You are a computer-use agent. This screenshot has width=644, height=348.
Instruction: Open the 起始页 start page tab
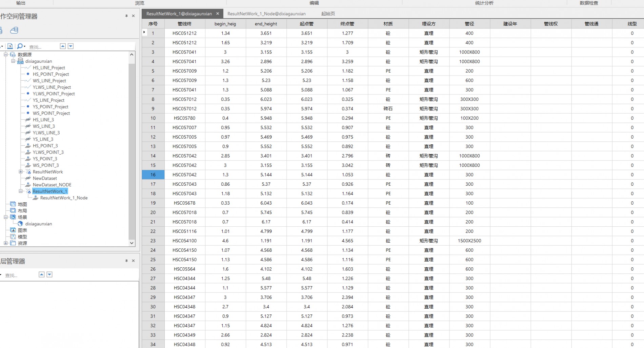pos(328,14)
